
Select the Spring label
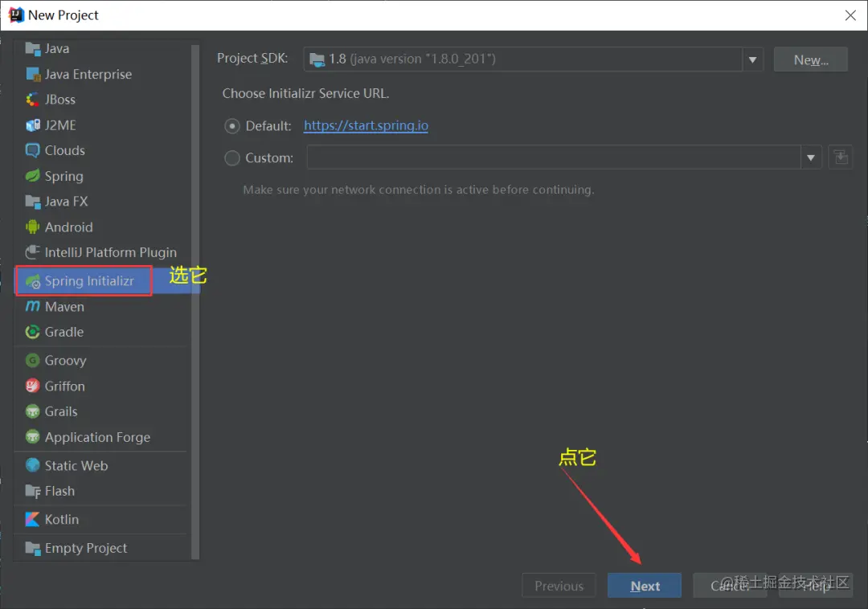point(63,177)
